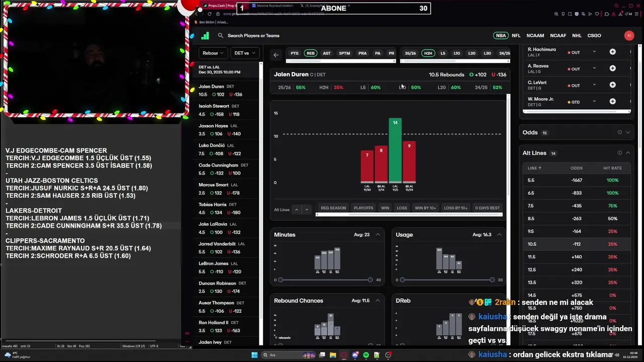Focus the Search Players or Teams field

(x=253, y=36)
